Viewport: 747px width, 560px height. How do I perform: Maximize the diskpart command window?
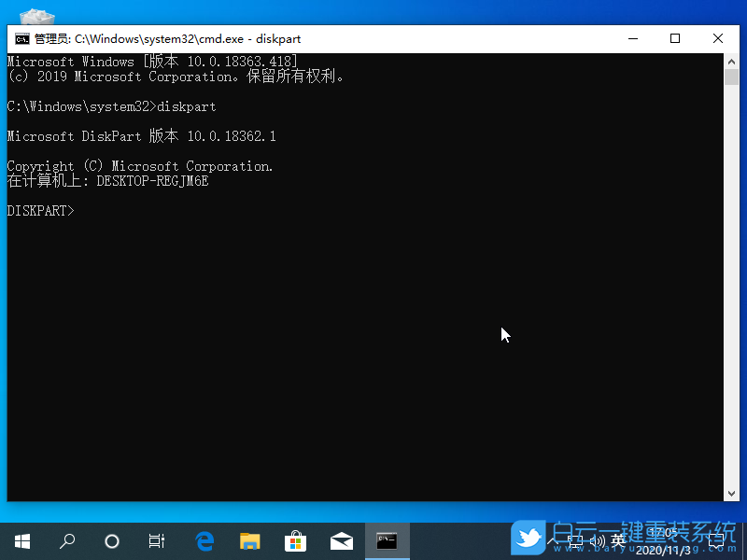point(675,39)
